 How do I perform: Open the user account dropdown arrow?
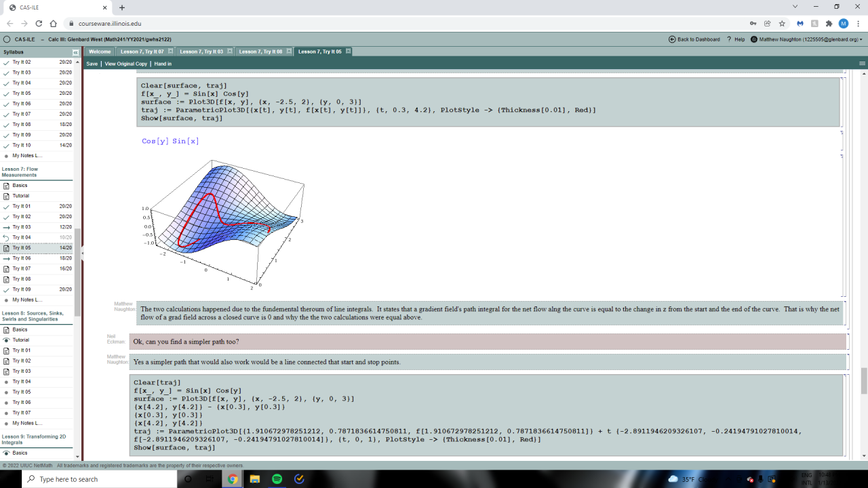point(861,39)
